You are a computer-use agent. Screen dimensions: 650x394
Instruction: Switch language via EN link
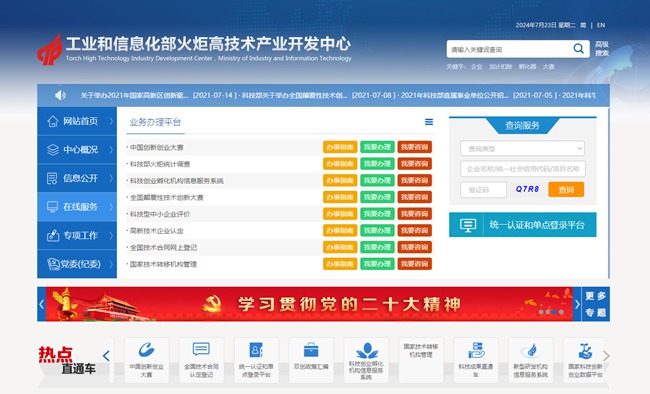tap(601, 25)
